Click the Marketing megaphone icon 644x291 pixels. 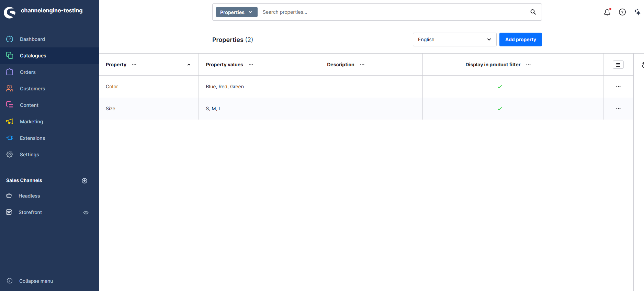coord(10,121)
